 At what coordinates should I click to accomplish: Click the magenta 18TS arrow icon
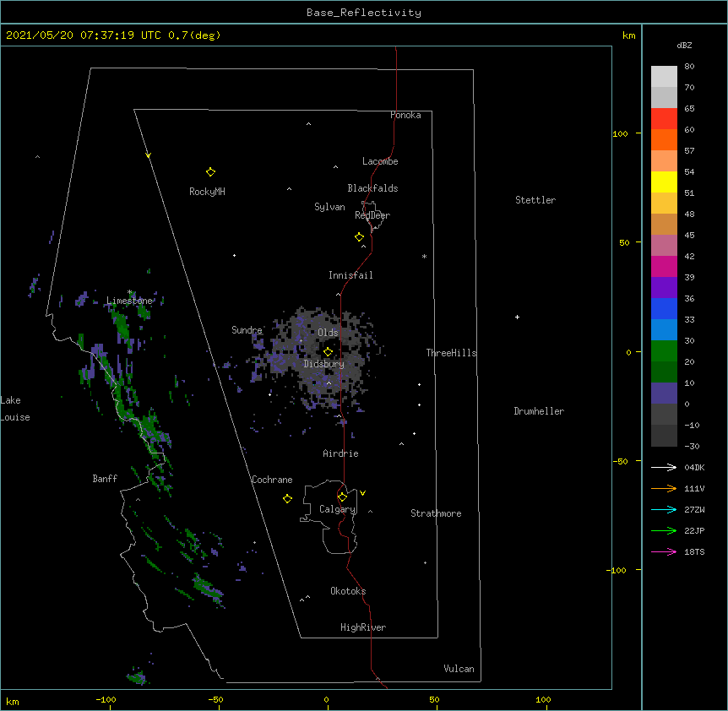(x=664, y=551)
